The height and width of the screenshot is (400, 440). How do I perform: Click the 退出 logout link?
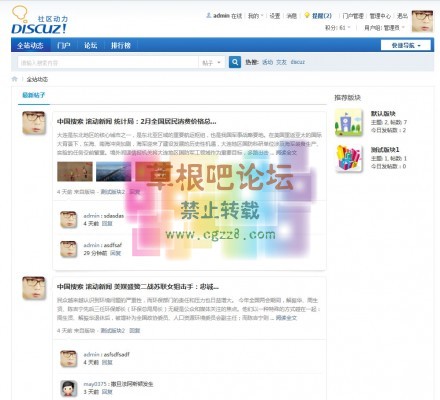click(402, 16)
